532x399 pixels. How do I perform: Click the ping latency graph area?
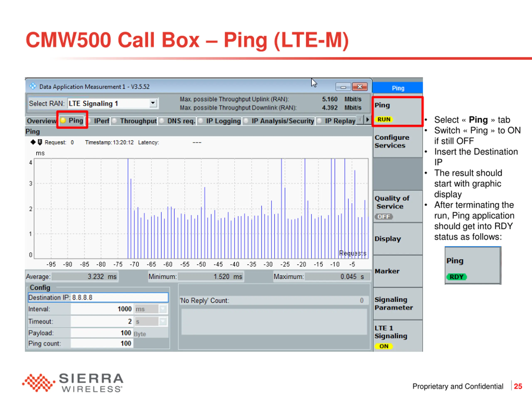tap(201, 208)
